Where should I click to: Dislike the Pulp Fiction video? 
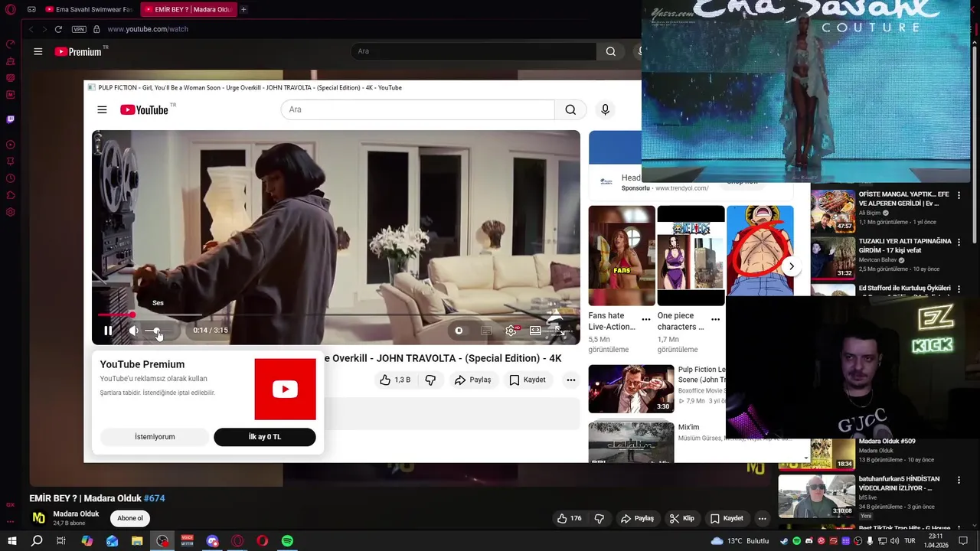[430, 380]
